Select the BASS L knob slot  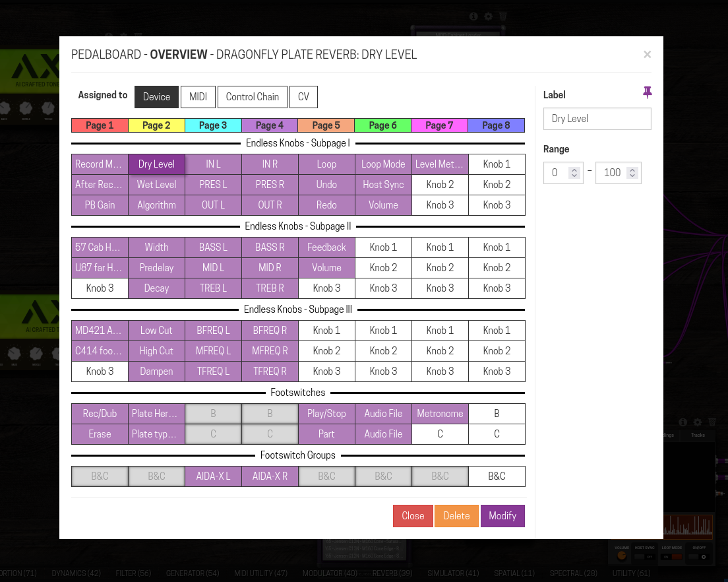coord(213,247)
